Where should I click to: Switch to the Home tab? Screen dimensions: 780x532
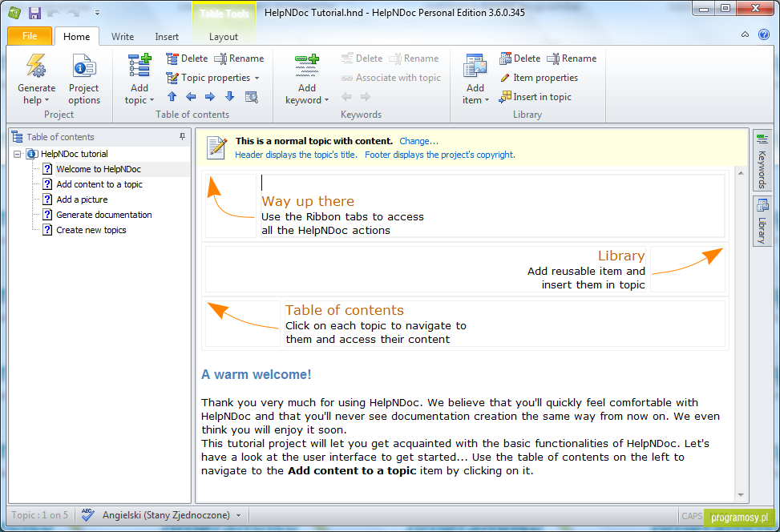77,36
